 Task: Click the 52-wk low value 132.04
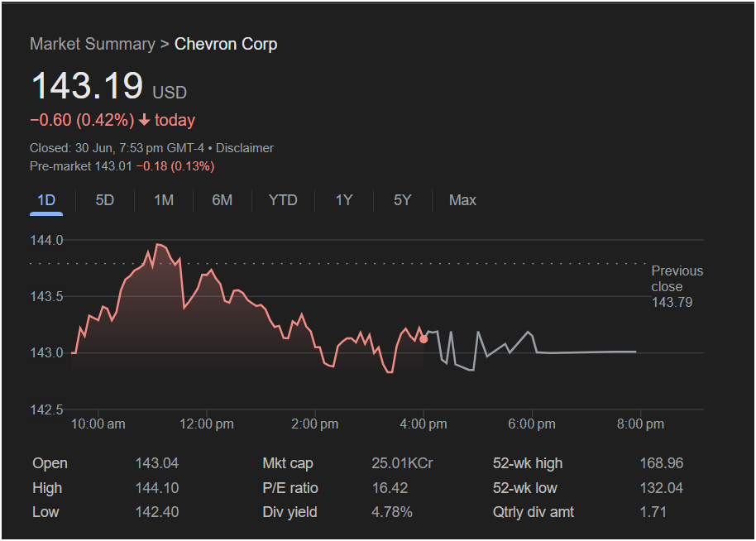tap(662, 488)
